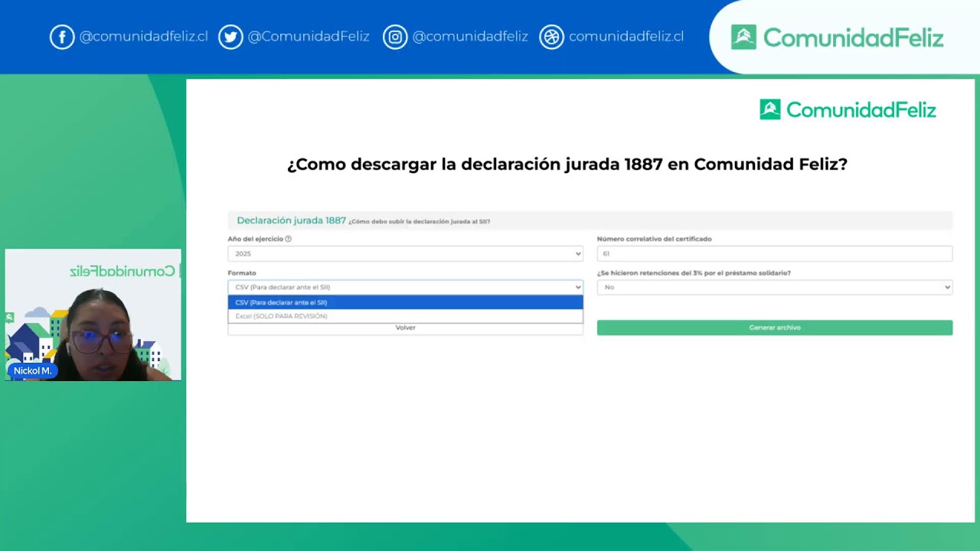Click the Número correlativo del certificado field
980x551 pixels.
tap(775, 253)
